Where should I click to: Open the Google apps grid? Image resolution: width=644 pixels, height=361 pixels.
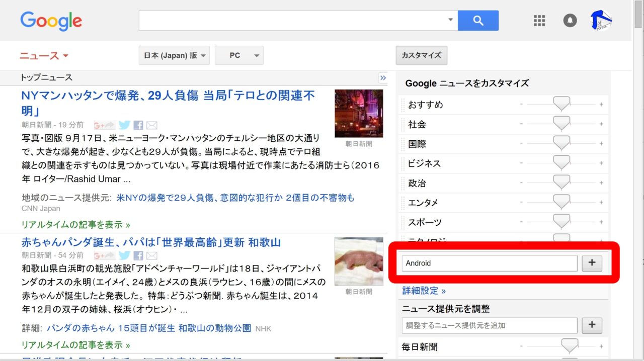pyautogui.click(x=539, y=21)
